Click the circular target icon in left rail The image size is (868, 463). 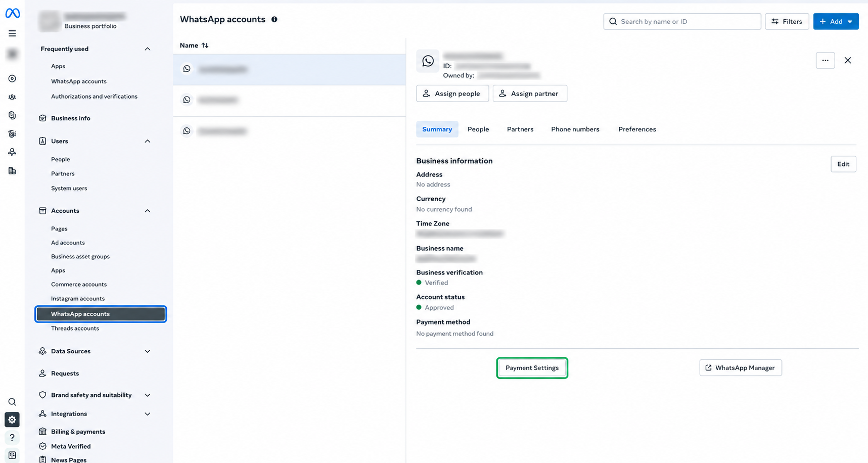coord(12,79)
